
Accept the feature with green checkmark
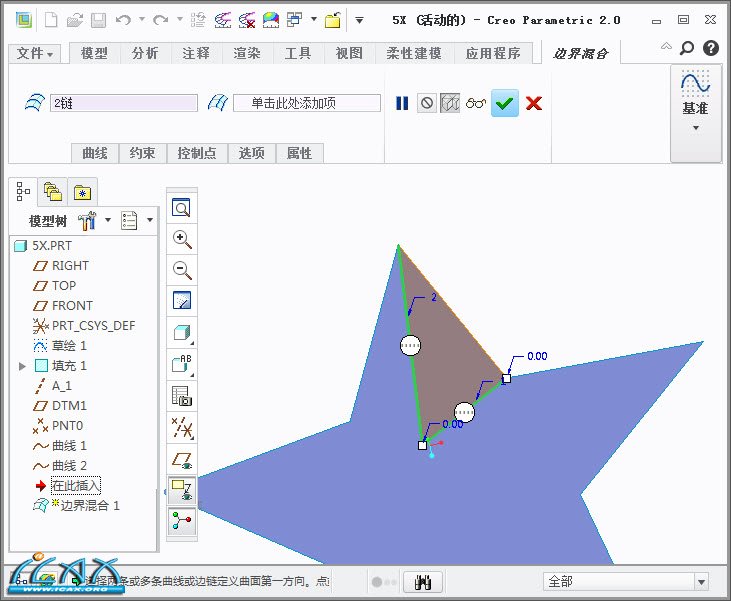point(505,103)
